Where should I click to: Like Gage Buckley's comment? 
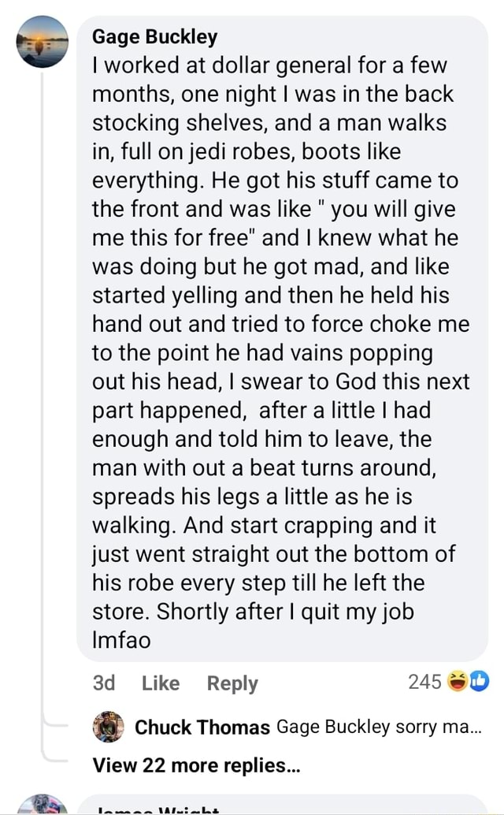tap(160, 683)
